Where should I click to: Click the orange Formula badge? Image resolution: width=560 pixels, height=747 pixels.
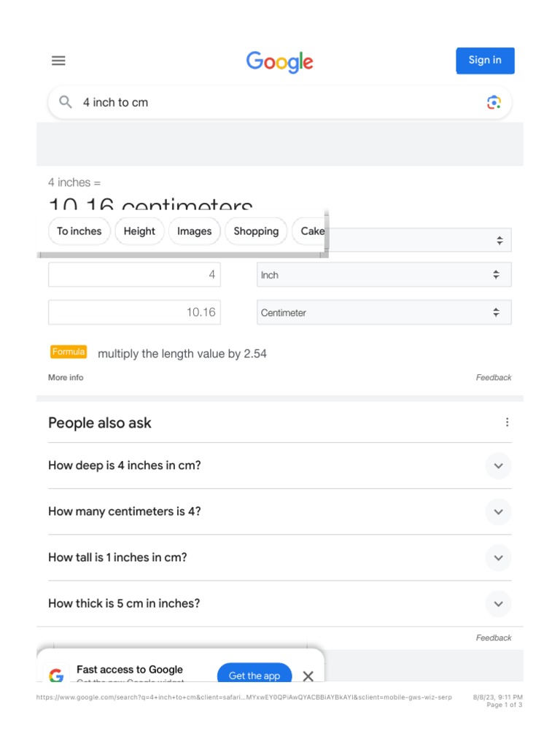click(69, 352)
